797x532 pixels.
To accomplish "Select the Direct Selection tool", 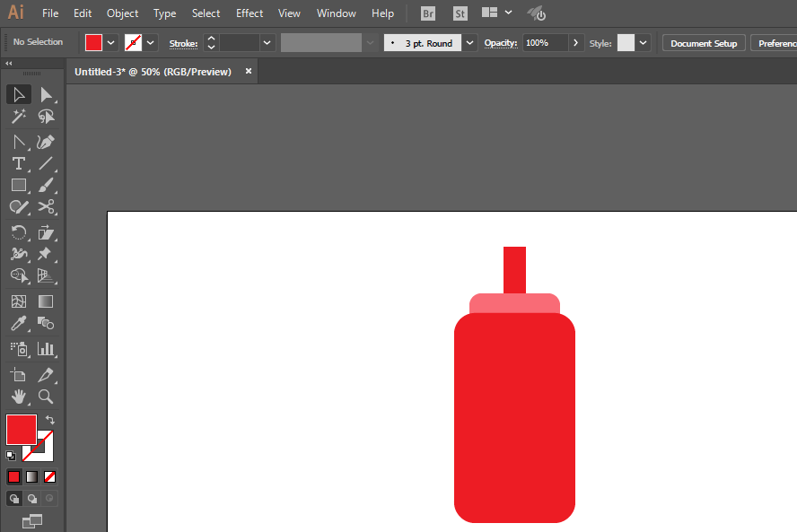I will tap(47, 94).
